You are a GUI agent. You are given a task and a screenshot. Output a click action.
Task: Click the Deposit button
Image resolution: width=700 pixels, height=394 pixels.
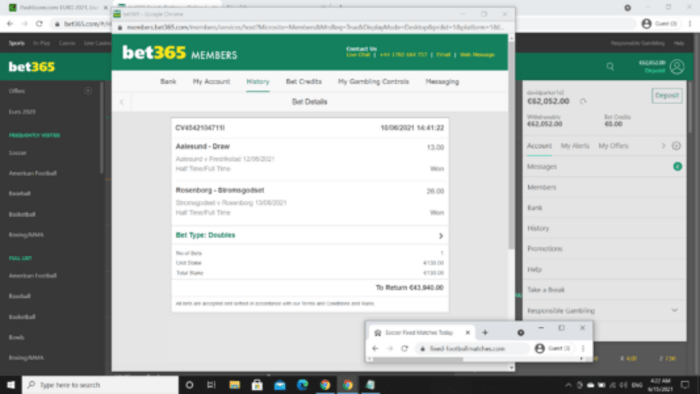pos(667,95)
